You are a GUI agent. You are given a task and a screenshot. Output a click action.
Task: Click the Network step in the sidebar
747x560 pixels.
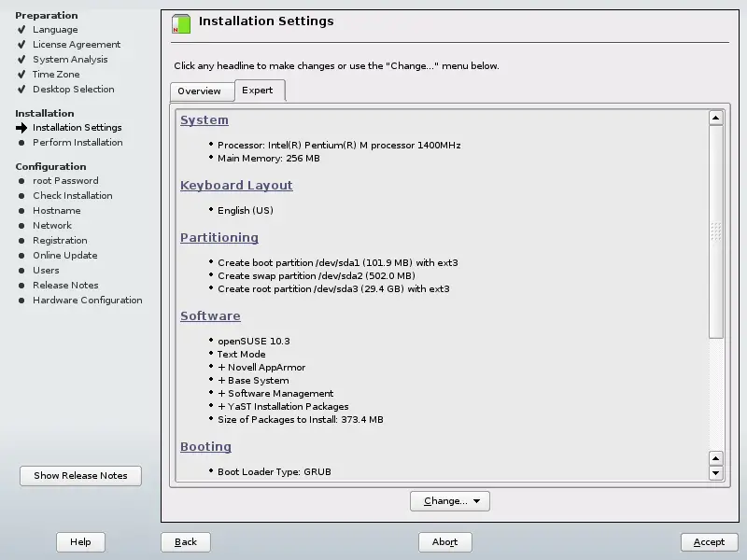click(52, 225)
